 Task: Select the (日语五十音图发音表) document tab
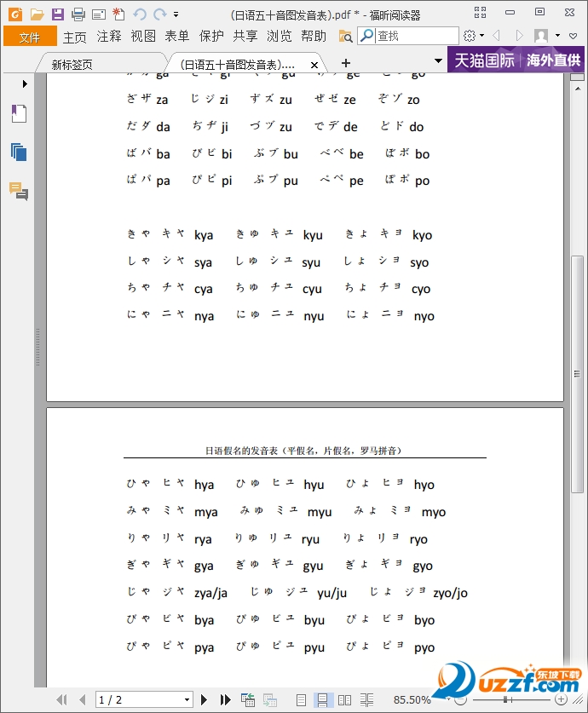coord(238,64)
